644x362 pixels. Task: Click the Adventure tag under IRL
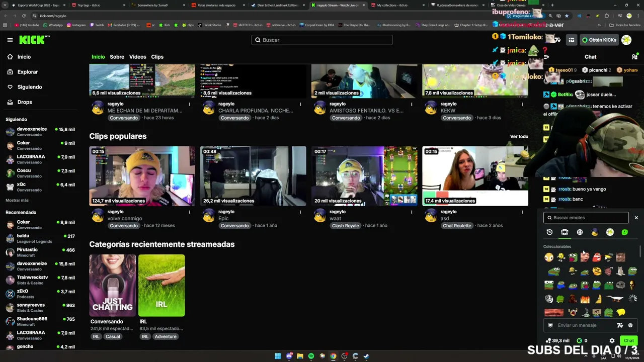pos(166,336)
